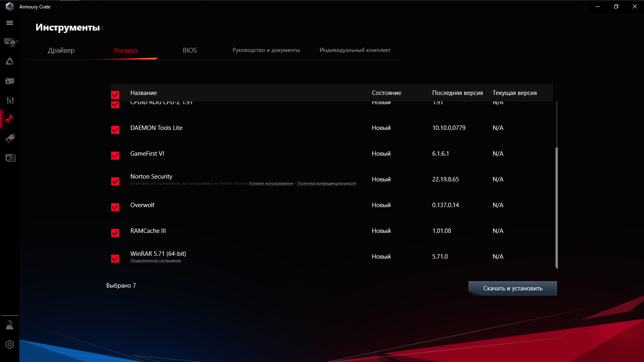Screen dimensions: 644x362
Task: Click the Последняя версия column header
Action: coord(458,93)
